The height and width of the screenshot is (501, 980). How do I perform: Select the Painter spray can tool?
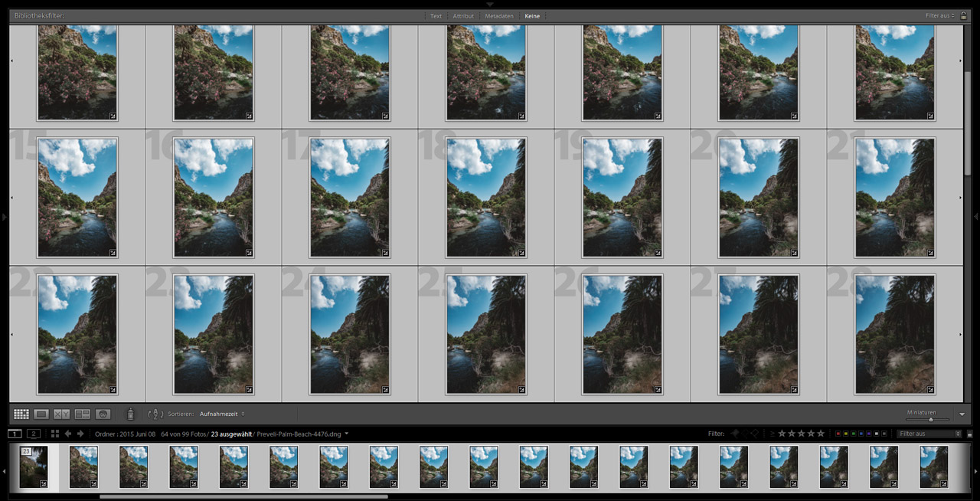130,414
